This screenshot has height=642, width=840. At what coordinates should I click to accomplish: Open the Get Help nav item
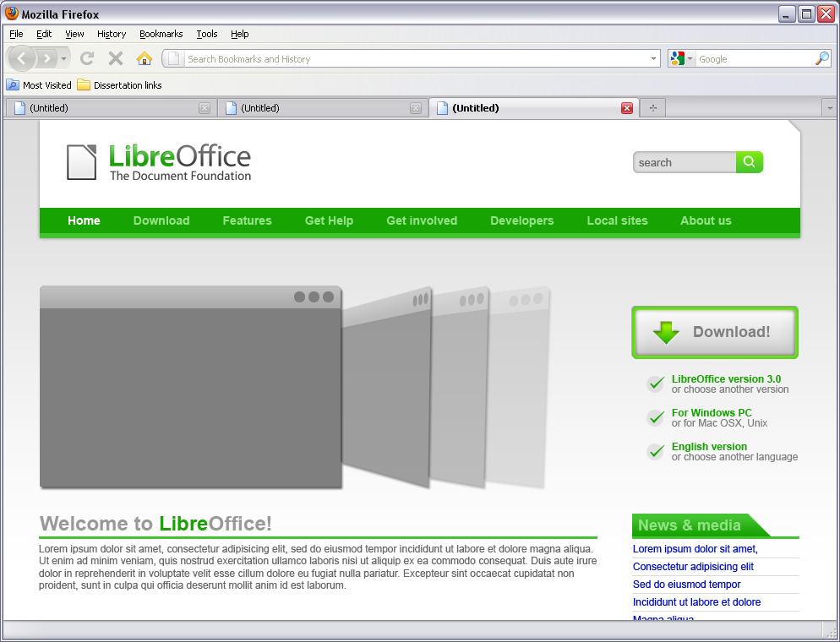(329, 220)
